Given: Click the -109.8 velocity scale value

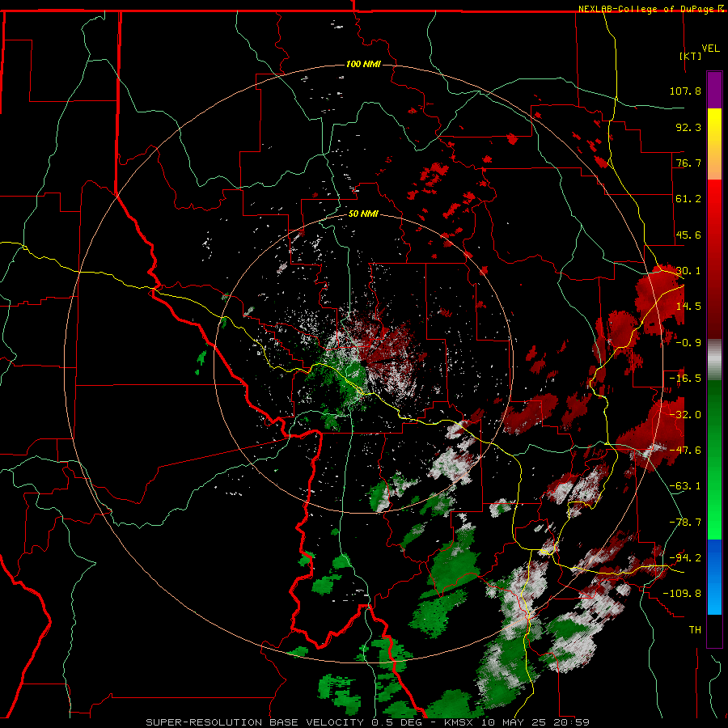Looking at the screenshot, I should click(682, 594).
